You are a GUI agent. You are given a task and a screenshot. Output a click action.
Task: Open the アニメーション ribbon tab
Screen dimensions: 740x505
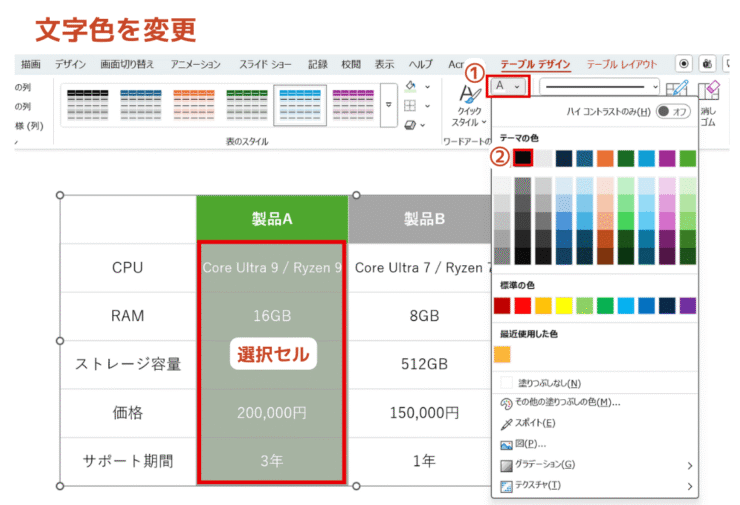point(196,63)
